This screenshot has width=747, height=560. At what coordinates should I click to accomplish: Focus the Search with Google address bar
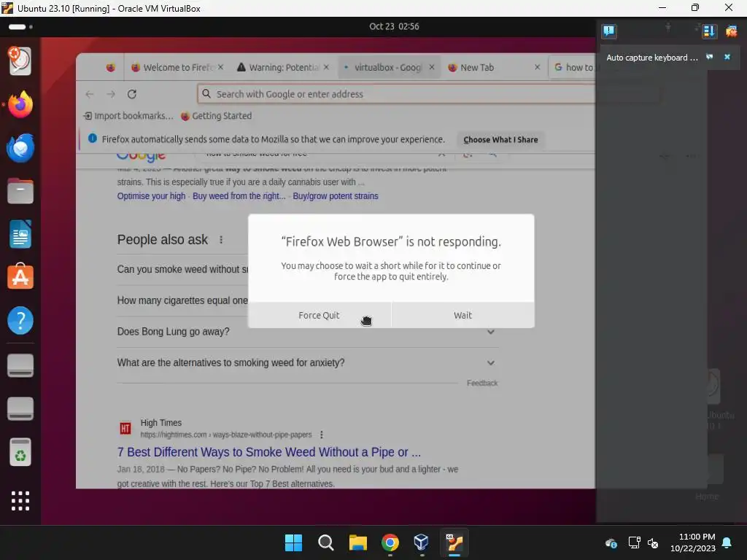(396, 94)
